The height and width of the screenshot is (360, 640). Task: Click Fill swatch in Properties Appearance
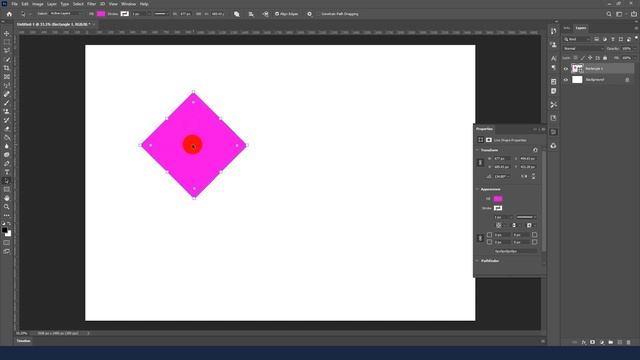498,199
